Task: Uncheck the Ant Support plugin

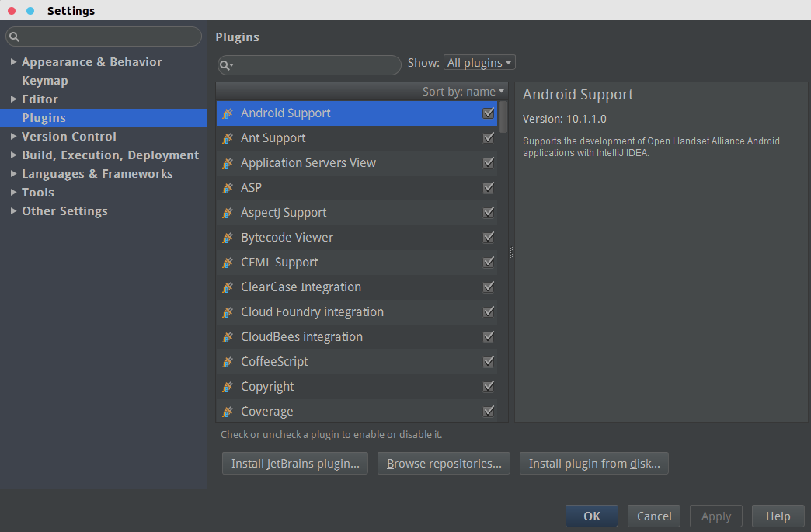Action: tap(489, 138)
